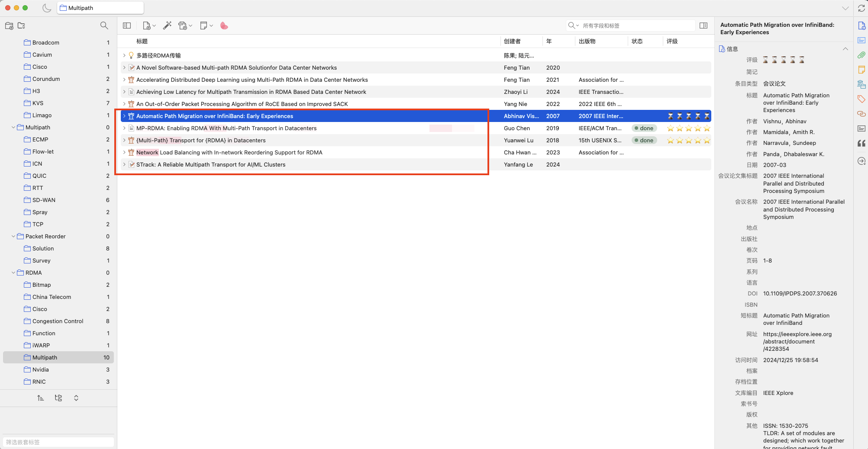Click the folder icon with up-down arrows
The width and height of the screenshot is (868, 449).
click(21, 26)
